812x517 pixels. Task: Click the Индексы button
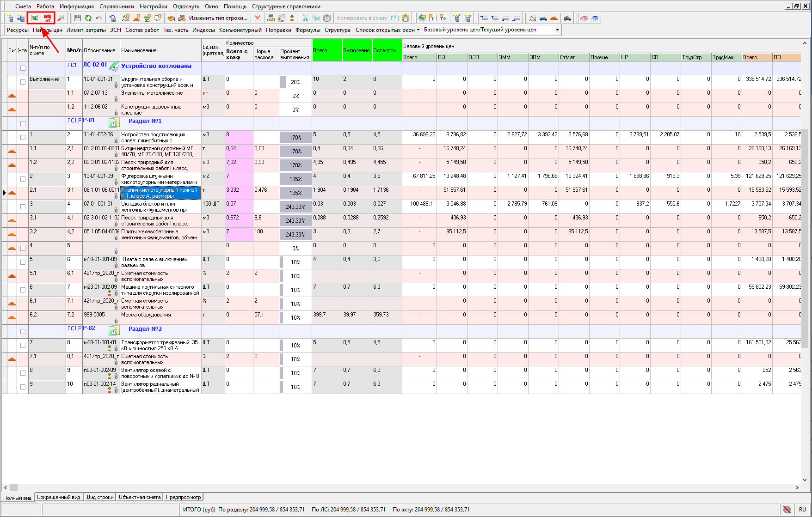point(203,30)
